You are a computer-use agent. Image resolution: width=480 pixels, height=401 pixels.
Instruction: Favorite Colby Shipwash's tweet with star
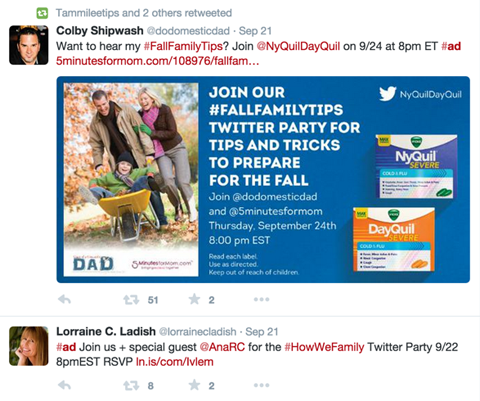click(194, 299)
